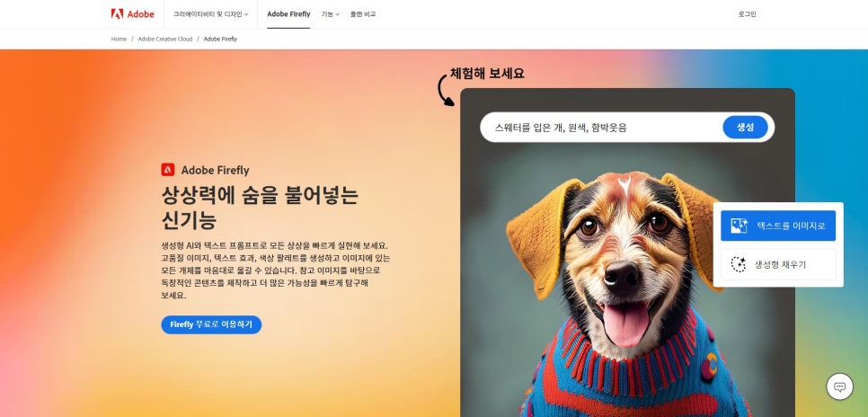Click the Firefly 무료로 이용하기 button
868x417 pixels.
tap(211, 324)
